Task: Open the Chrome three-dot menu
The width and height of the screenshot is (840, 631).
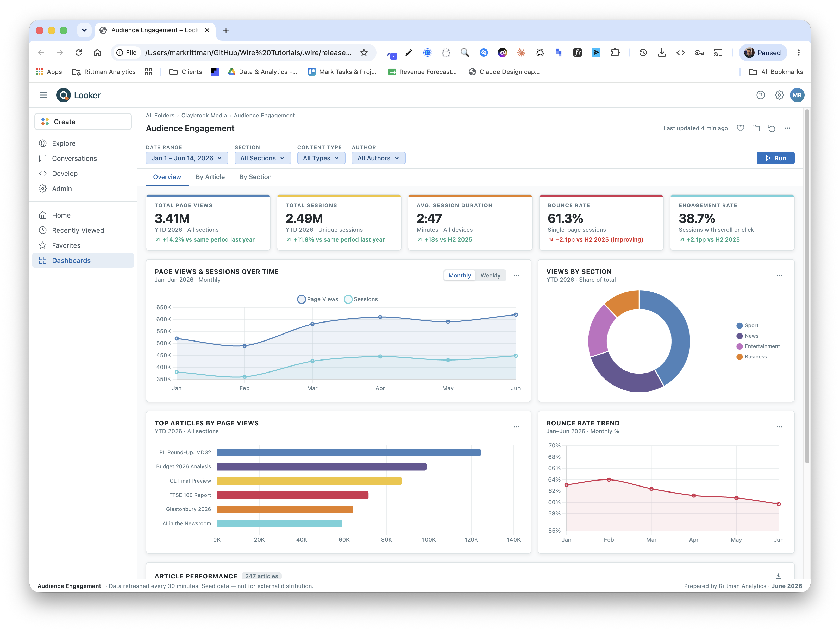Action: (x=799, y=52)
